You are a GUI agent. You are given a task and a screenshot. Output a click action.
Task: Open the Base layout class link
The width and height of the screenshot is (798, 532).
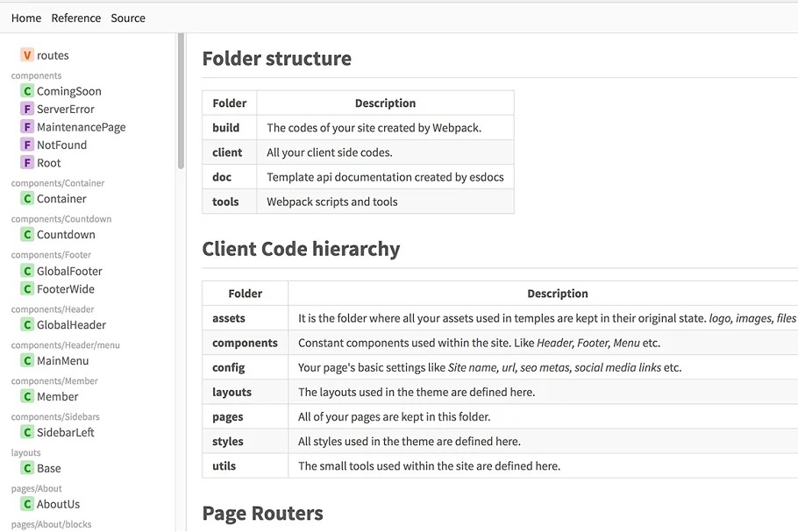click(49, 469)
